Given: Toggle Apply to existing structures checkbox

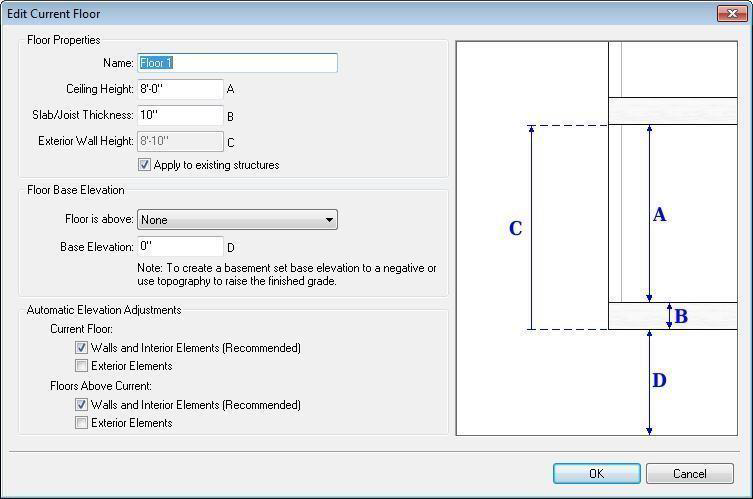Looking at the screenshot, I should 144,165.
